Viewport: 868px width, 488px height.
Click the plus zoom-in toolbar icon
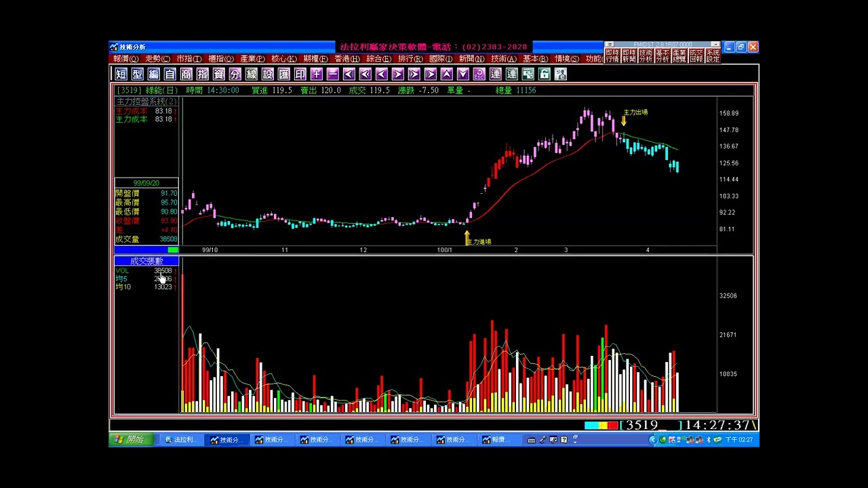[x=316, y=75]
